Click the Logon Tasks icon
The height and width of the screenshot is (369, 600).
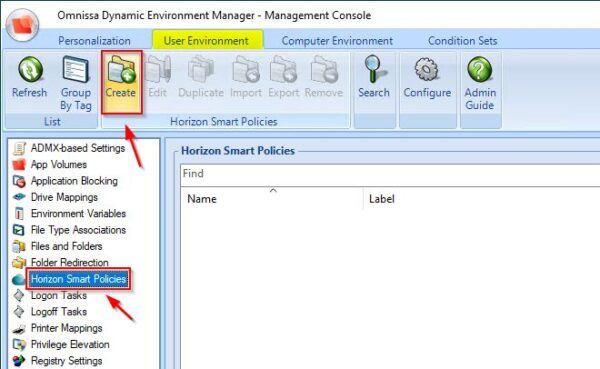pyautogui.click(x=19, y=296)
